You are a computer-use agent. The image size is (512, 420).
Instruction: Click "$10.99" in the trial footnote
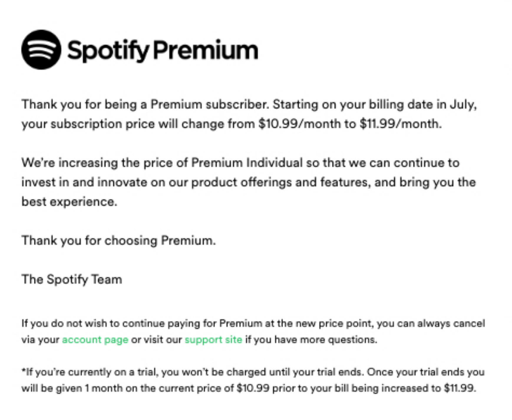253,388
